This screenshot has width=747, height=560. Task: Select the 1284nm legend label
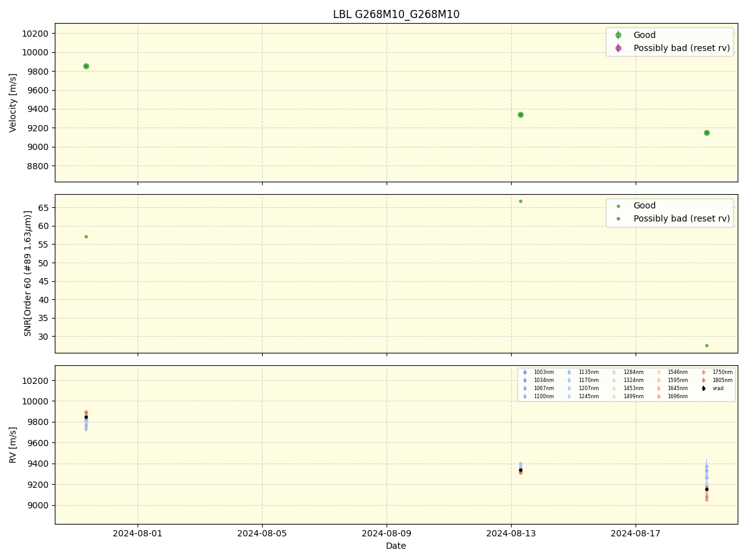tap(634, 372)
